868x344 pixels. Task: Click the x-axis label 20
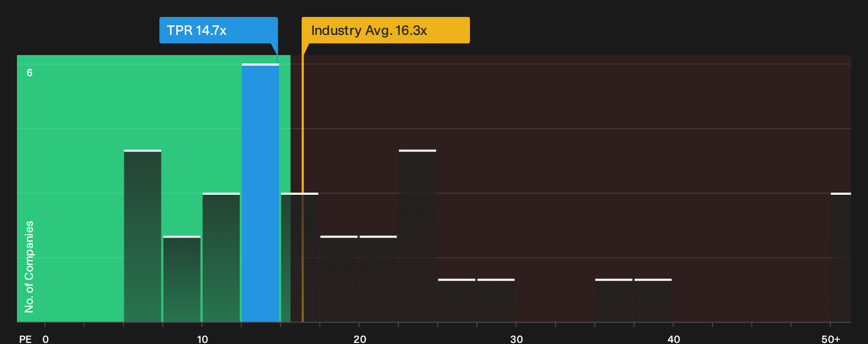click(x=359, y=339)
